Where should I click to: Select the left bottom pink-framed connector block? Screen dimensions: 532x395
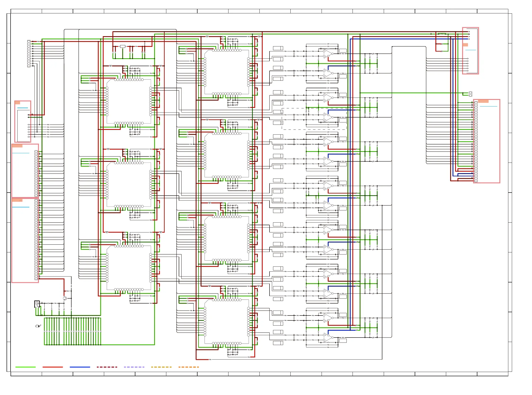coord(25,240)
